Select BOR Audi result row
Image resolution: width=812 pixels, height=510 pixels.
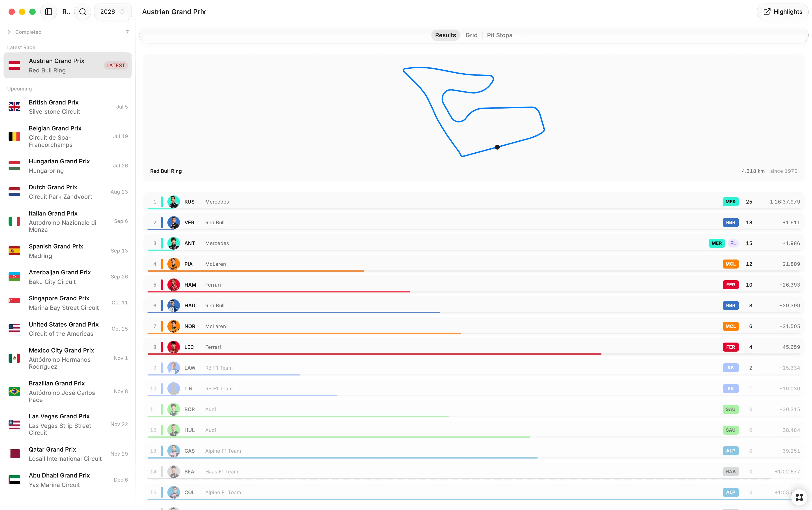474,410
